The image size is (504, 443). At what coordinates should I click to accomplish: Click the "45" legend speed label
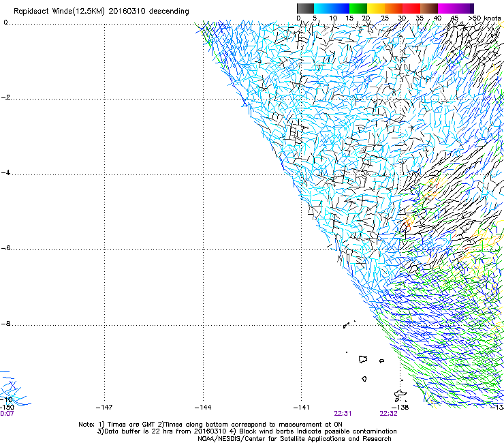[x=454, y=18]
